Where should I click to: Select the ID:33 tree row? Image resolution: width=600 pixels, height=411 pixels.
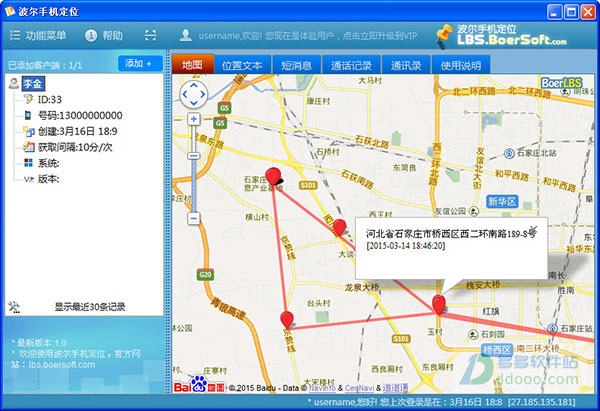click(x=49, y=99)
